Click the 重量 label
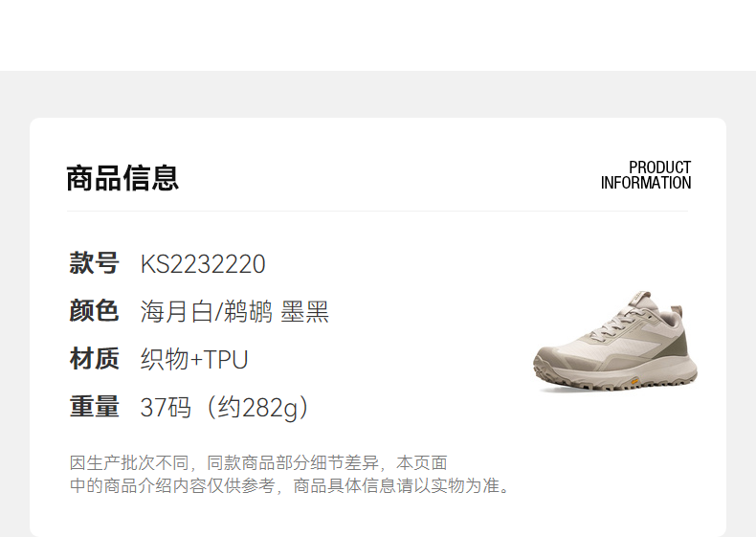This screenshot has width=756, height=537. pos(94,406)
